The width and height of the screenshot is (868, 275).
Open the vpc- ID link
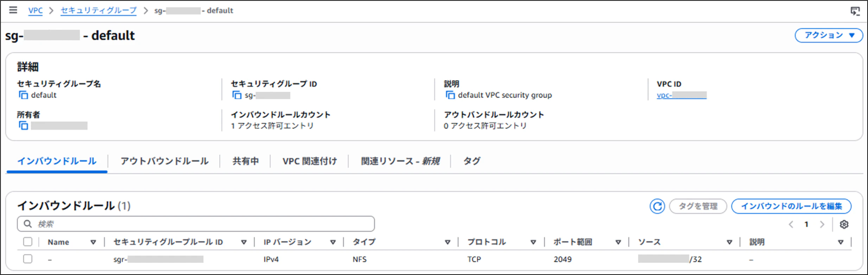[x=681, y=95]
